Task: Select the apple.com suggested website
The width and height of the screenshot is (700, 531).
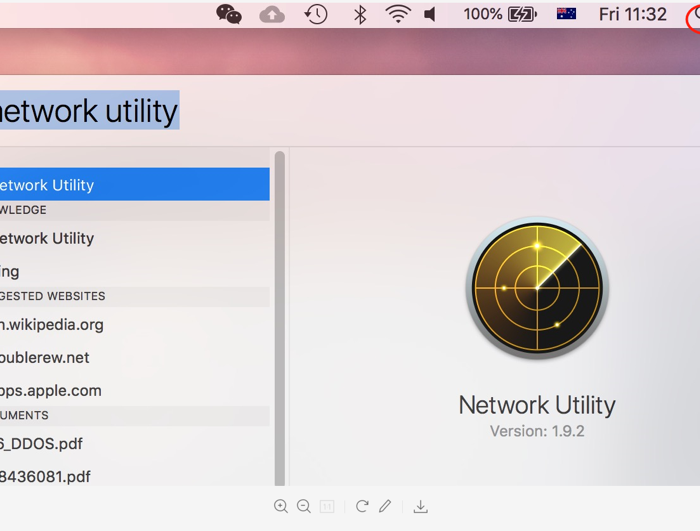Action: click(x=134, y=390)
